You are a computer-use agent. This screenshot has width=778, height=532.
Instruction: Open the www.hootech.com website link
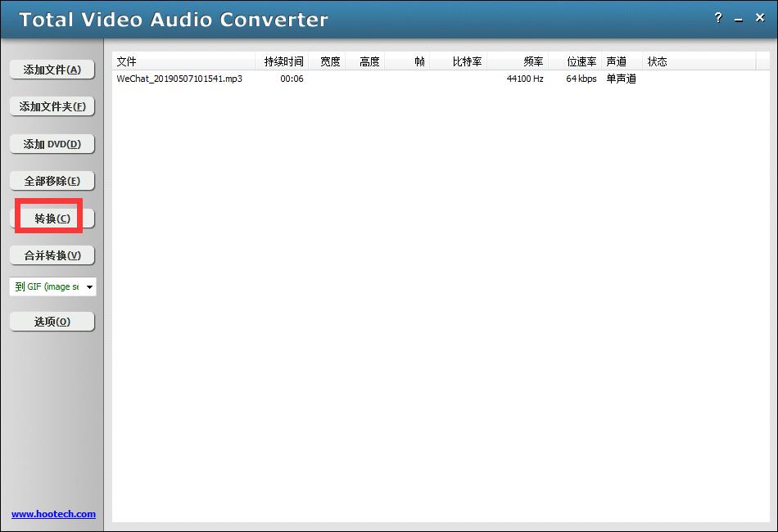[x=52, y=514]
